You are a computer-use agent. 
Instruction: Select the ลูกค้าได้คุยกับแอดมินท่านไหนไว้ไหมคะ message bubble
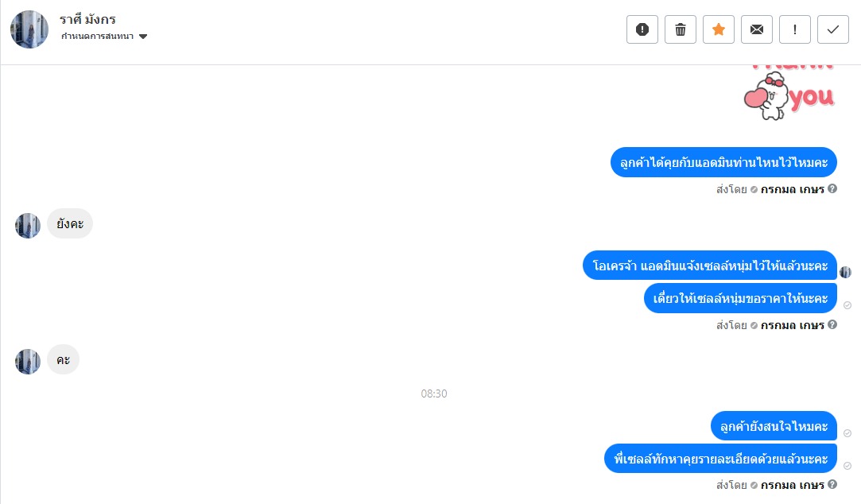[723, 162]
